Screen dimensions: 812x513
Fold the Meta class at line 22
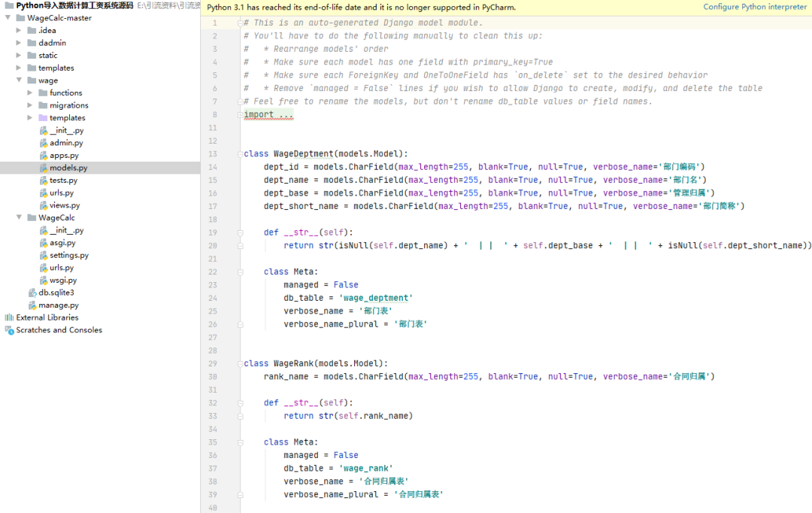(241, 272)
